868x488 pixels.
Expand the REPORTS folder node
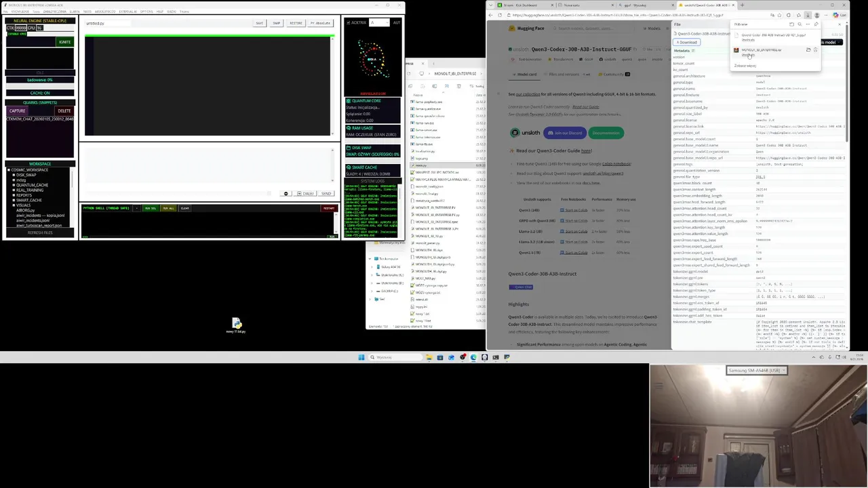coord(14,195)
